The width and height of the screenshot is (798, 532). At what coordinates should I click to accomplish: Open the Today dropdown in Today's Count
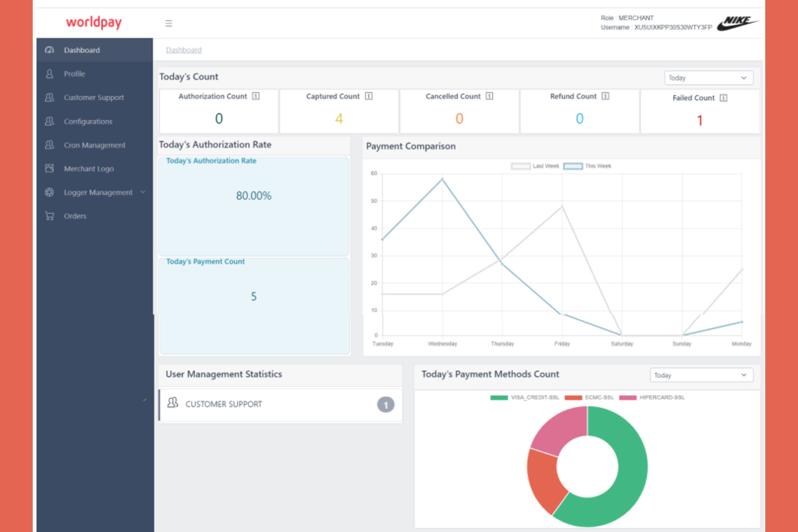coord(708,78)
